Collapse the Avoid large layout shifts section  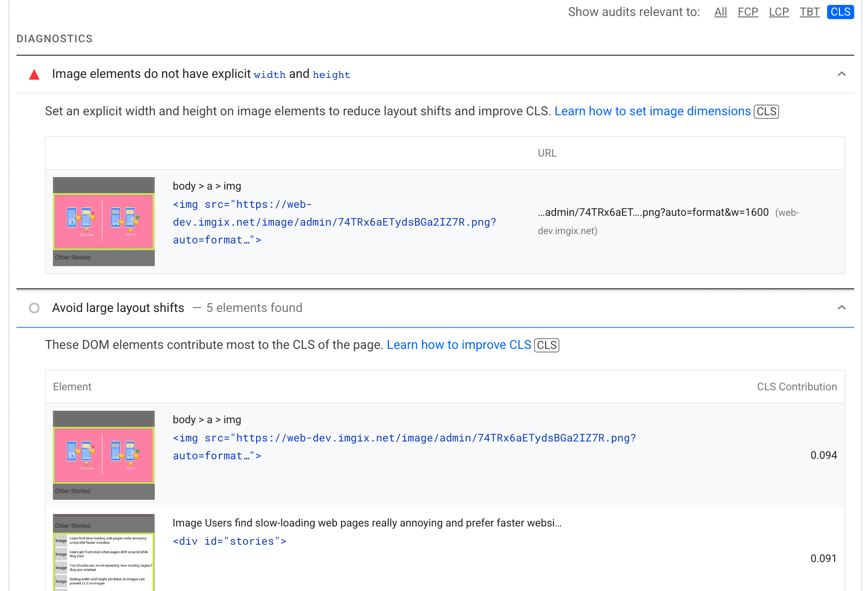click(842, 308)
